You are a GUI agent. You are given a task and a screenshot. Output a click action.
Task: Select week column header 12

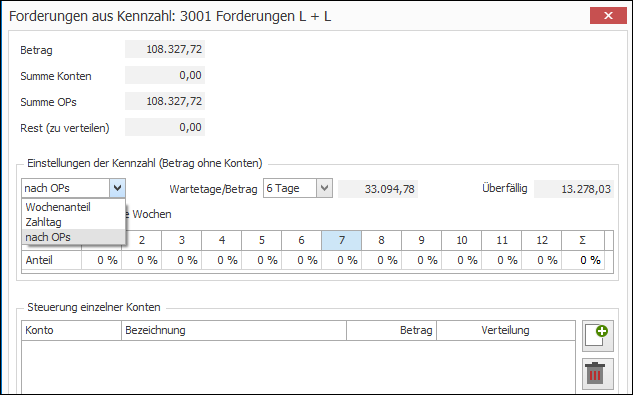tap(541, 240)
